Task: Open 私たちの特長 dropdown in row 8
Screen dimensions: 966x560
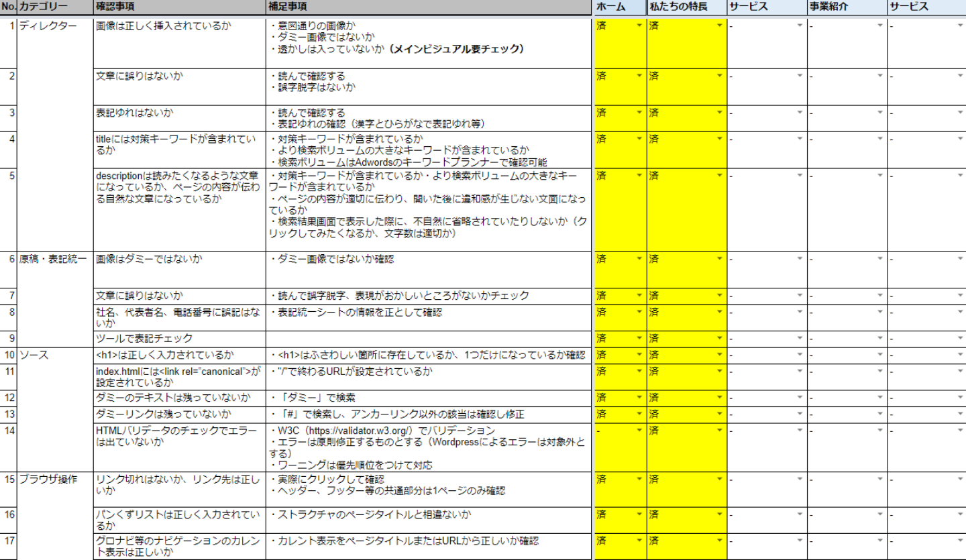Action: [720, 312]
